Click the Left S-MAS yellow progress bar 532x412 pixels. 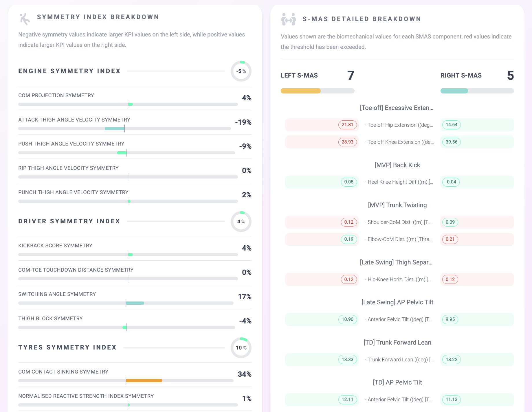318,91
